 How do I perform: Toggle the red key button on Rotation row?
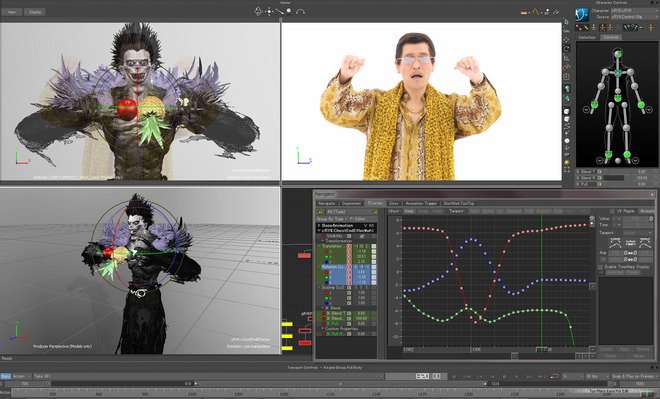pyautogui.click(x=349, y=267)
